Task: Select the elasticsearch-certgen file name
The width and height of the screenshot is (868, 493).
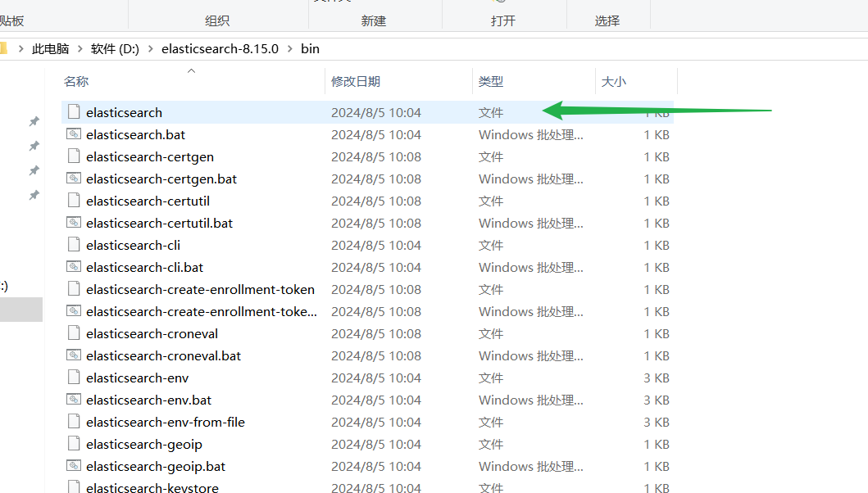Action: tap(150, 156)
